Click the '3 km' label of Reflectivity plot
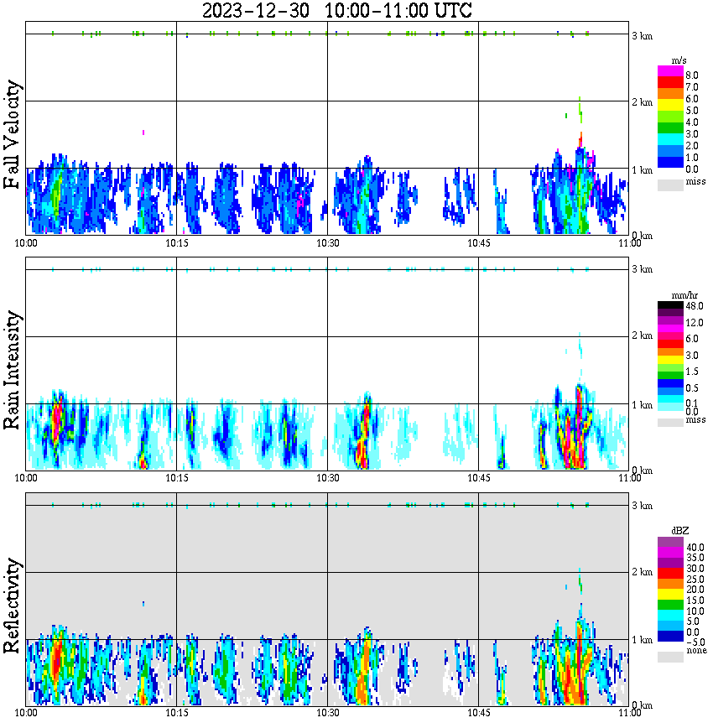This screenshot has width=713, height=728. tap(642, 506)
